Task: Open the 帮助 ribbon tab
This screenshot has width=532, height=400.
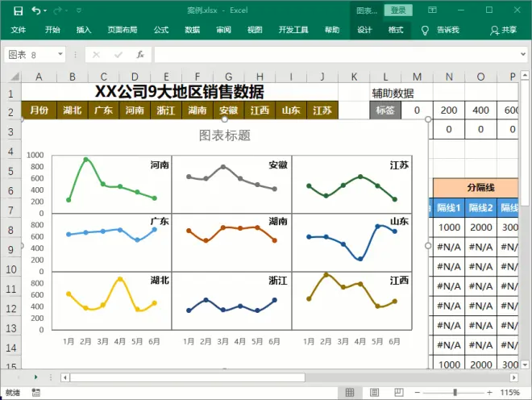Action: pyautogui.click(x=332, y=30)
